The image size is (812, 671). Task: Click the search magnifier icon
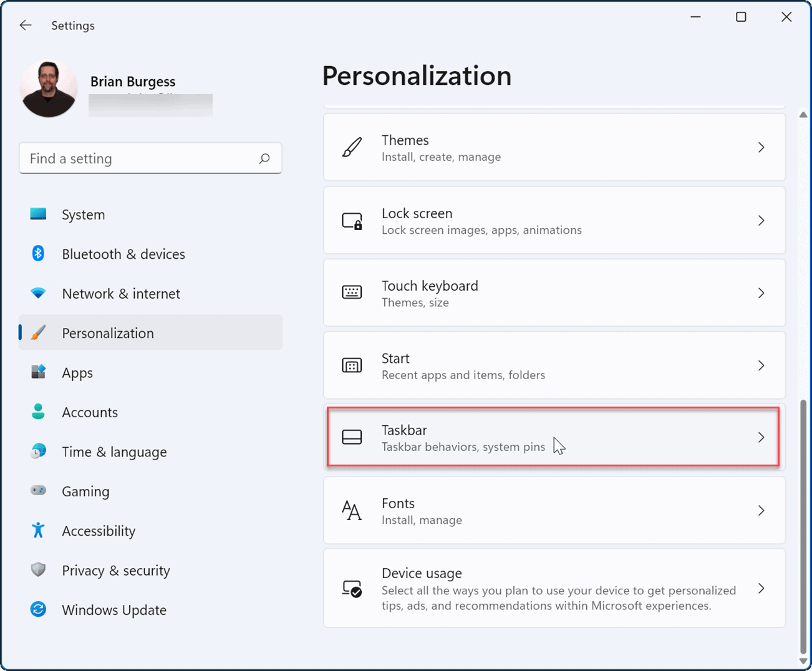(264, 158)
